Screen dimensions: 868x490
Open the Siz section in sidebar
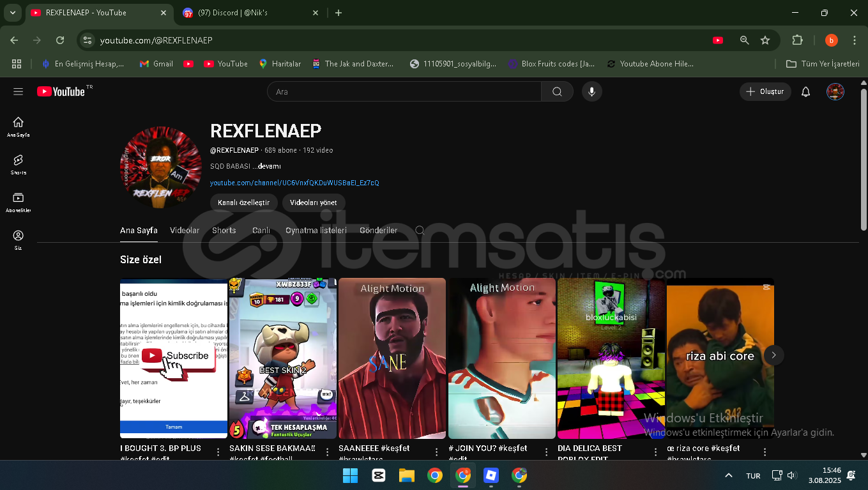pos(18,240)
